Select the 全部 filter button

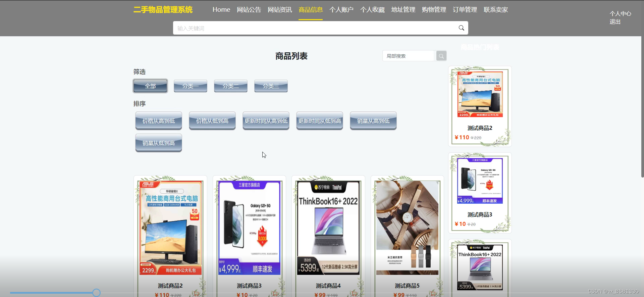pos(150,86)
